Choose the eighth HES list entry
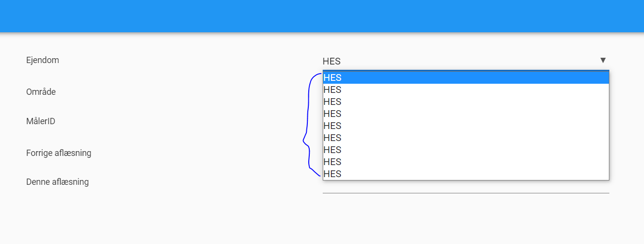The width and height of the screenshot is (644, 244). pyautogui.click(x=466, y=162)
